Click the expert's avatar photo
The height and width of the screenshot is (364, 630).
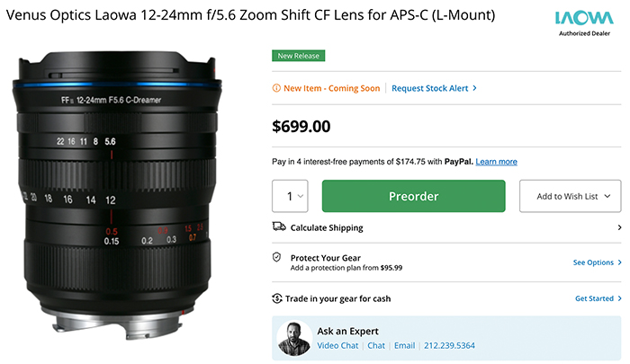coord(295,338)
